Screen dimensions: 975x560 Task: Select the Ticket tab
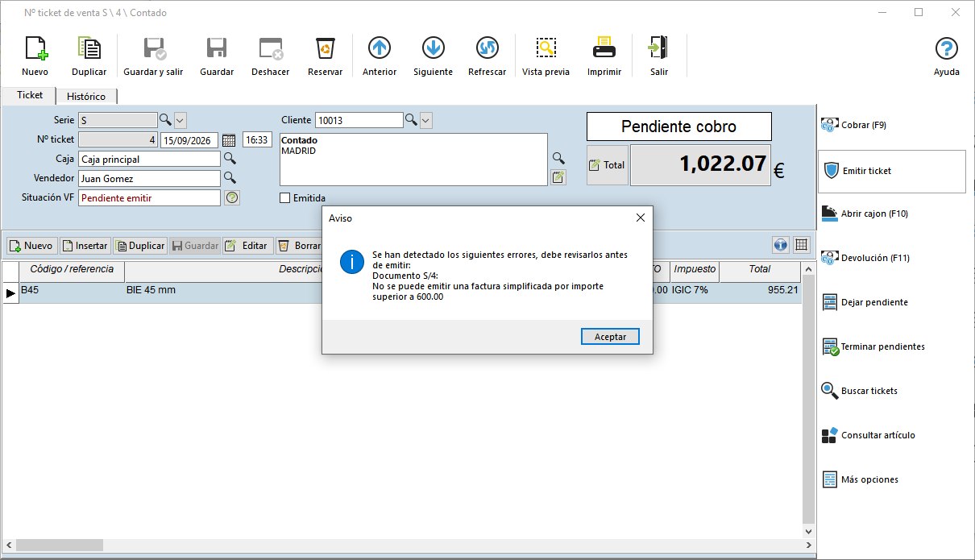[30, 95]
